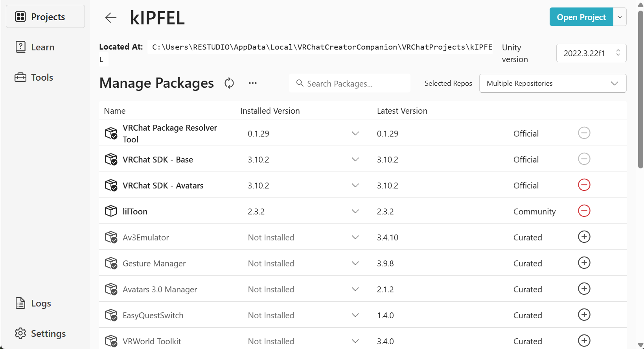Screen dimensions: 644x349
Task: Install Gesture Manager with the plus icon
Action: point(584,263)
